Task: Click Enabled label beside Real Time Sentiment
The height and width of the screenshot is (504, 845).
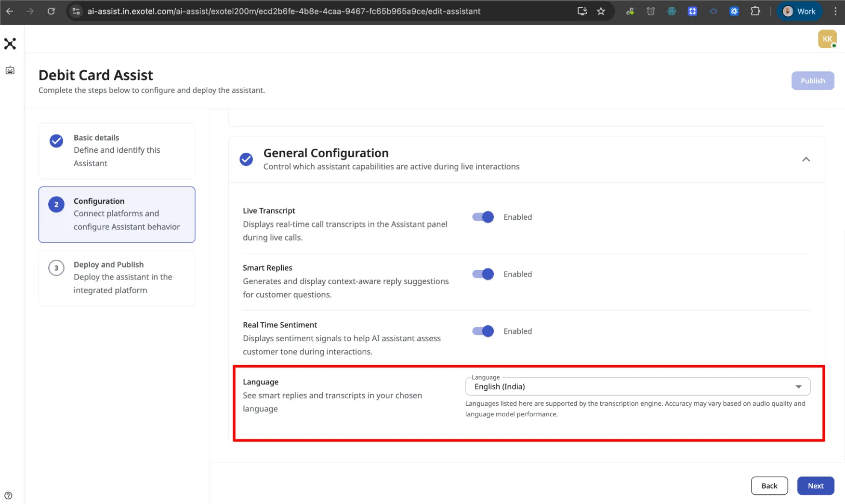Action: pyautogui.click(x=517, y=331)
